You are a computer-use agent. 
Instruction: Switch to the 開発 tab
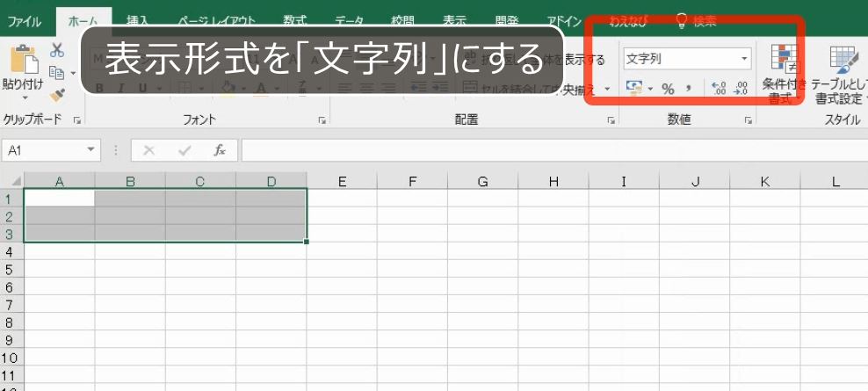pyautogui.click(x=507, y=21)
